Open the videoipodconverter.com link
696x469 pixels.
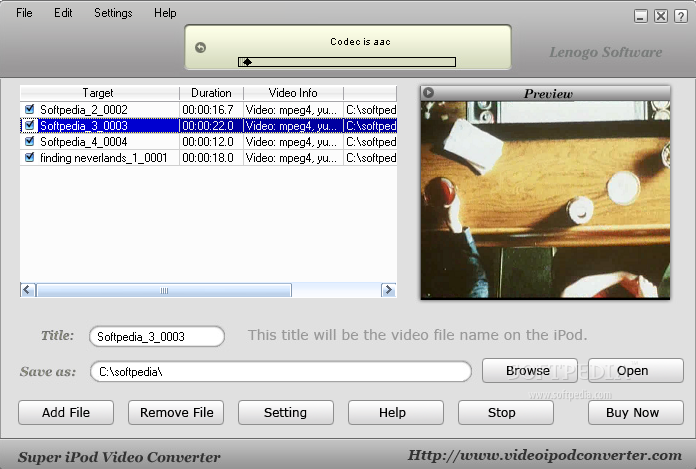[545, 456]
